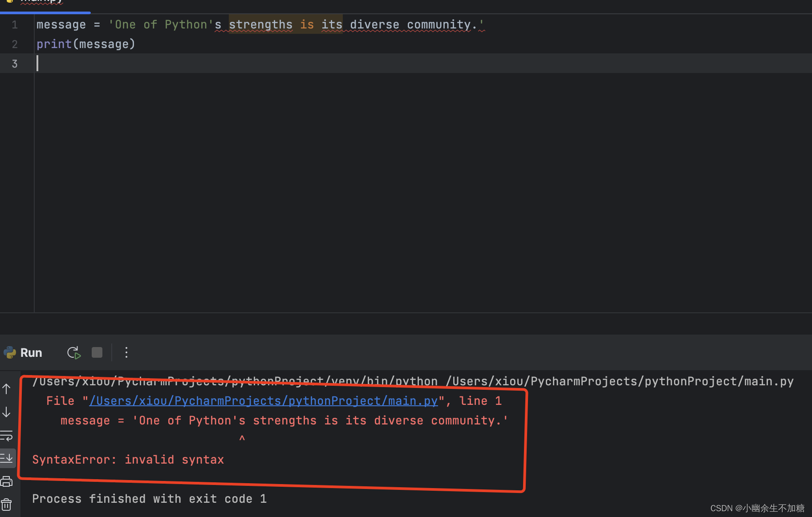Click the trash icon to clear console
This screenshot has height=517, width=812.
click(7, 505)
